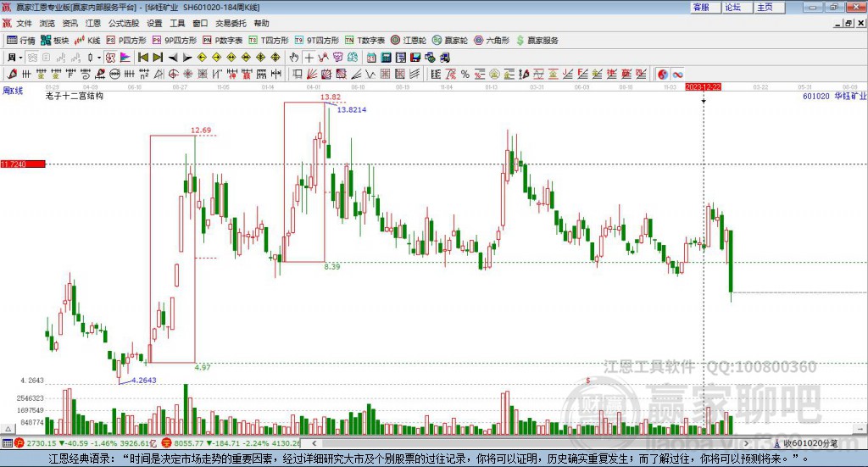Viewport: 868px width, 467px height.
Task: Expand the 周 period dropdown
Action: coord(20,58)
